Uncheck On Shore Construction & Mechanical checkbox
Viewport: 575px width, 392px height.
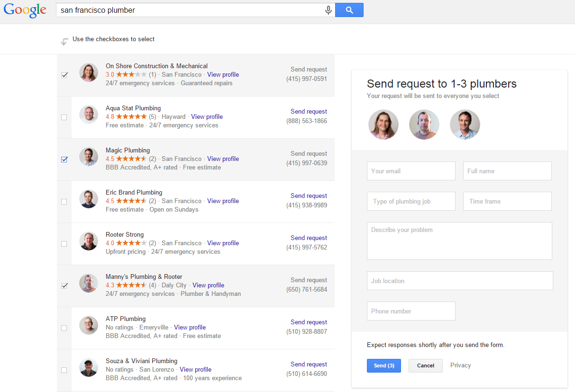click(64, 75)
